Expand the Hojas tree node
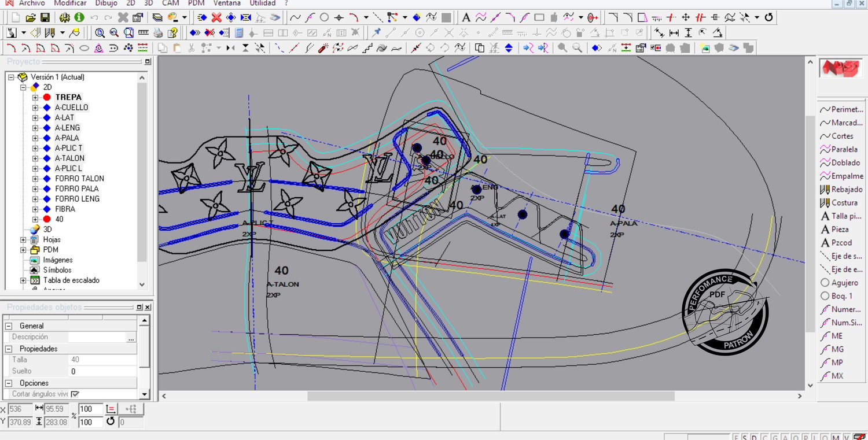The width and height of the screenshot is (868, 440). (23, 239)
